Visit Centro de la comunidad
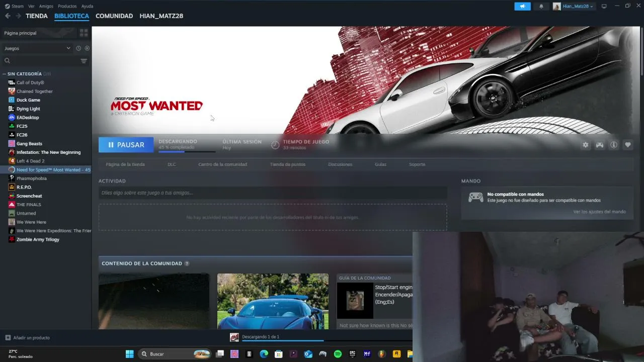 [x=222, y=164]
